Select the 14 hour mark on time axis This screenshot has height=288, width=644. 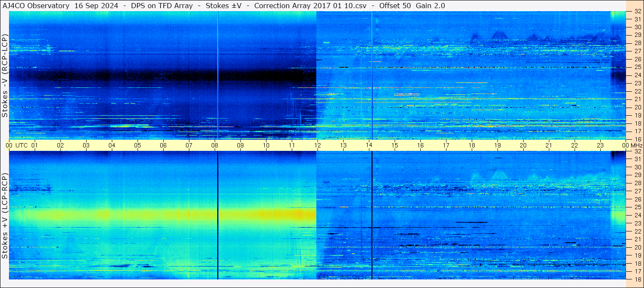(x=369, y=145)
